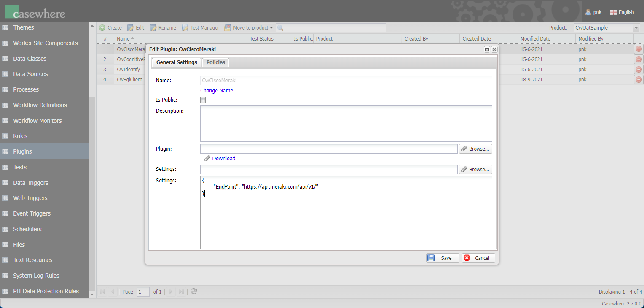Viewport: 644px width, 308px height.
Task: Click the Rename pencil icon
Action: point(153,27)
